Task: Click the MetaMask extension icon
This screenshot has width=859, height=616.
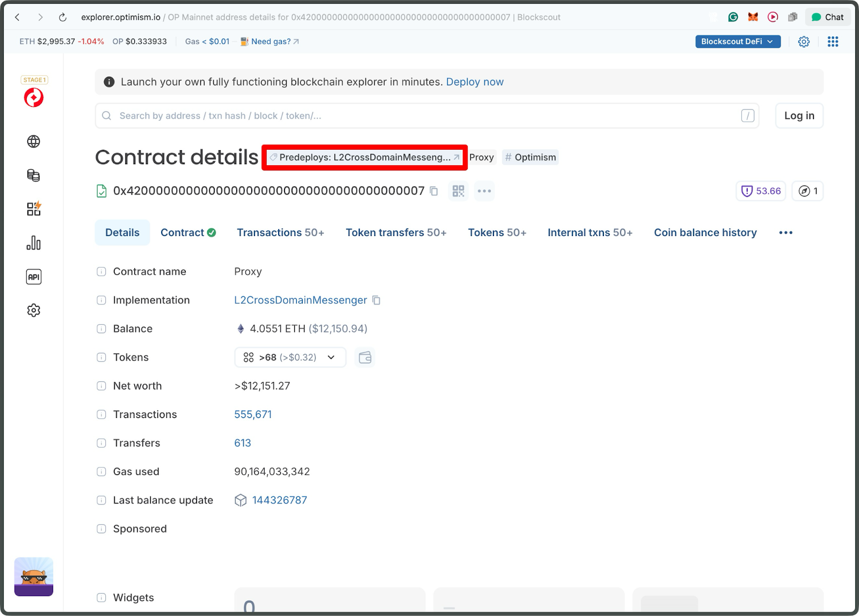Action: [753, 17]
